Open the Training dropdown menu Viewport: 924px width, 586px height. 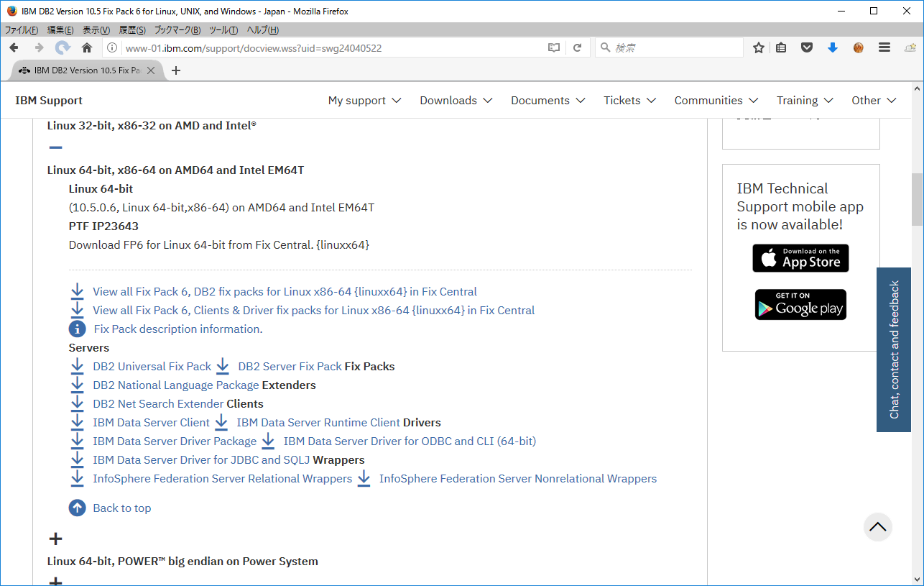click(805, 101)
